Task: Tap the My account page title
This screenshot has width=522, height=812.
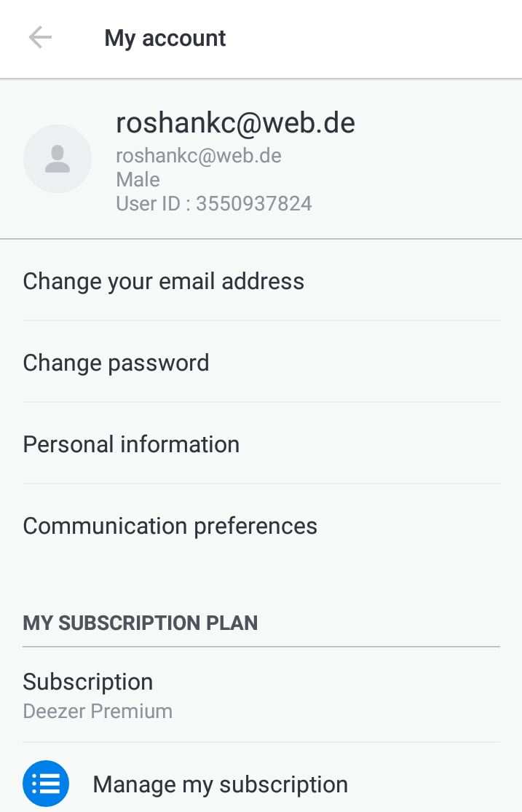Action: pos(165,39)
